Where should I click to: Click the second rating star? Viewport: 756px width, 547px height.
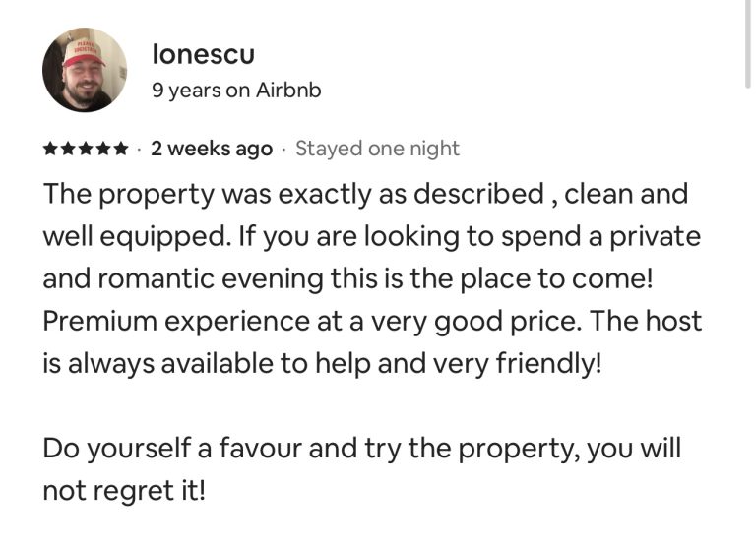pos(68,149)
